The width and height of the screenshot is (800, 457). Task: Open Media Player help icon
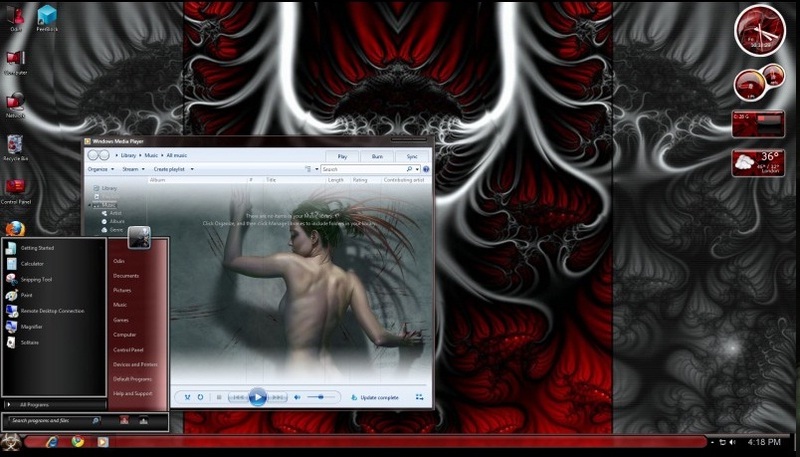426,169
